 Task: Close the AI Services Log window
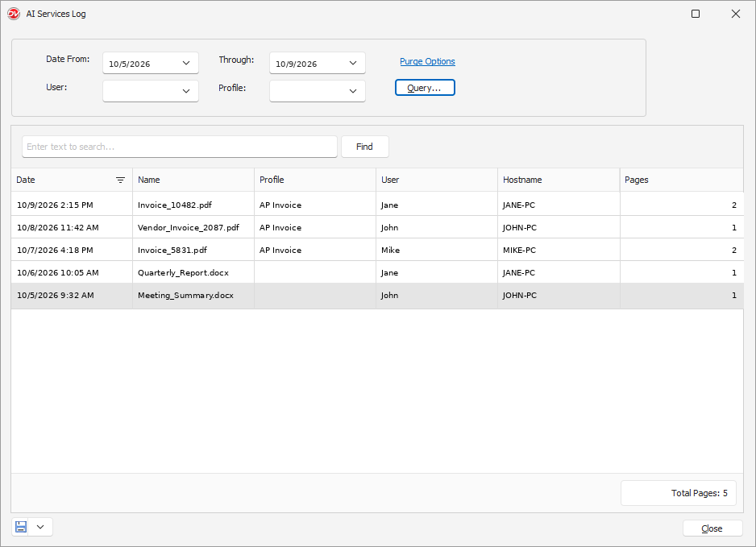736,14
